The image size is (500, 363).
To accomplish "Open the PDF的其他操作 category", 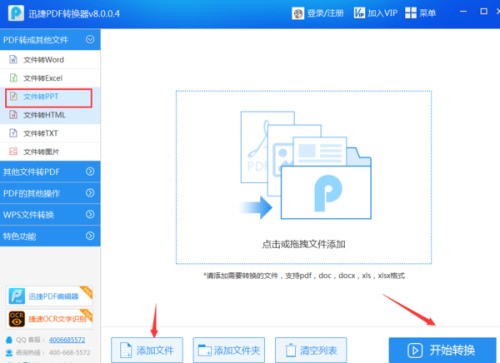I will 50,193.
